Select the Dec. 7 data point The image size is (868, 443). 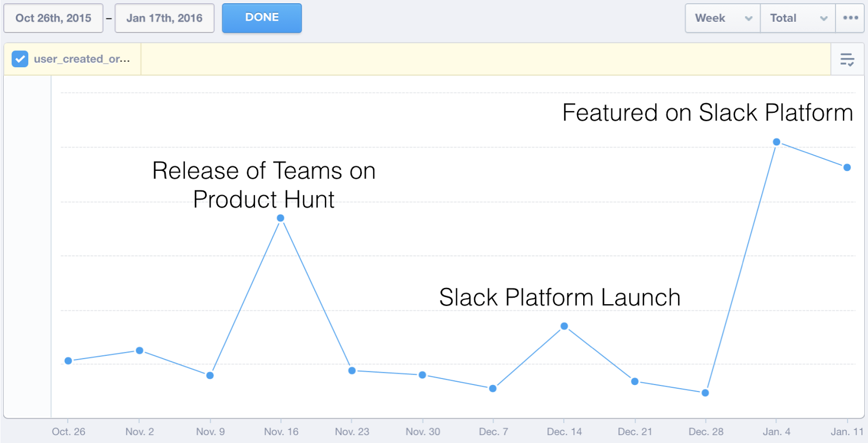[x=493, y=388]
